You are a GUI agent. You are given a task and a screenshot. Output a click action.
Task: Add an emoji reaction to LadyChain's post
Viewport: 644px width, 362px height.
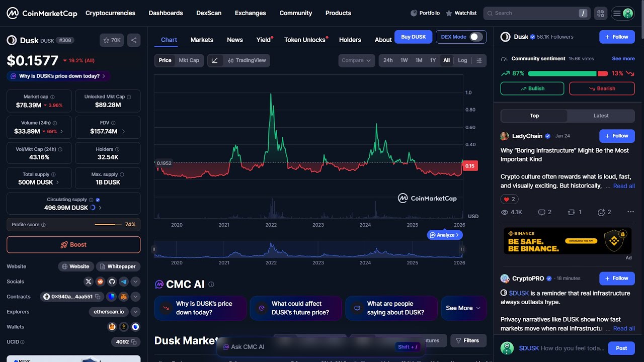pyautogui.click(x=601, y=212)
